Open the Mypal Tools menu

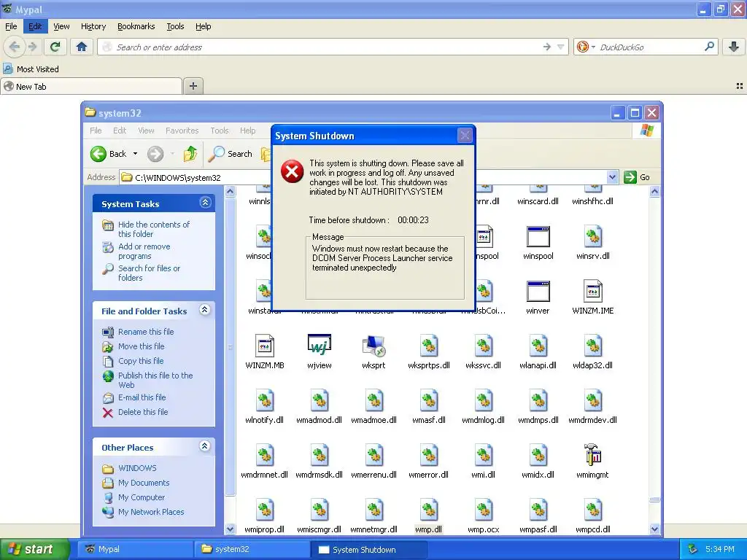pos(175,26)
